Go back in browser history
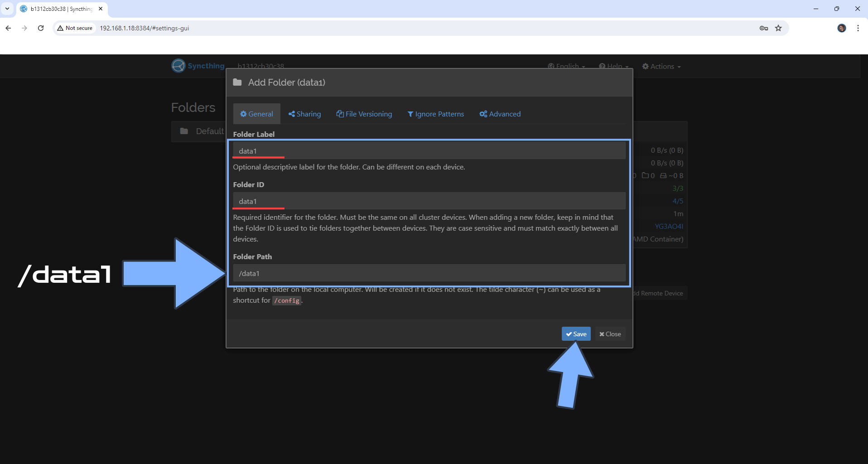This screenshot has height=464, width=868. coord(8,28)
